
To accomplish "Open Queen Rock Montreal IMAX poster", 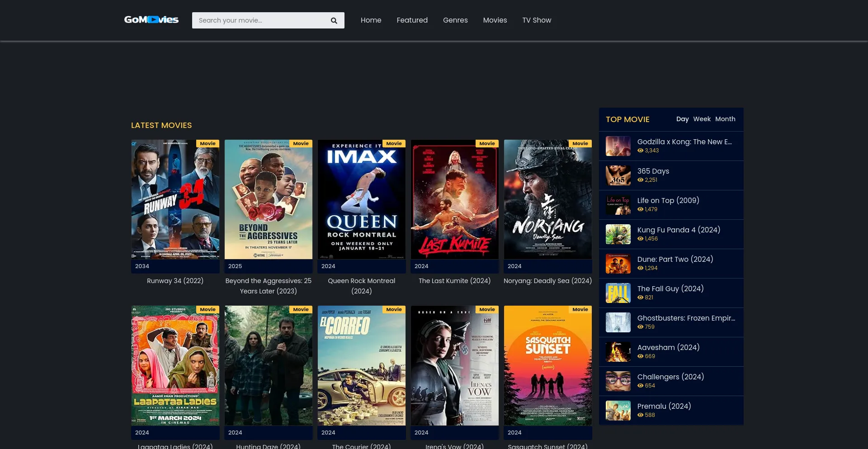I will (x=362, y=199).
